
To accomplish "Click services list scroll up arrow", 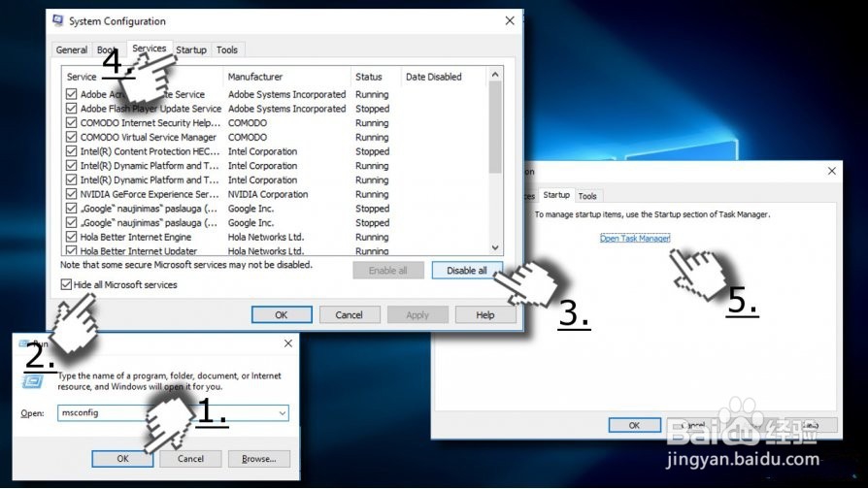I will (x=495, y=75).
